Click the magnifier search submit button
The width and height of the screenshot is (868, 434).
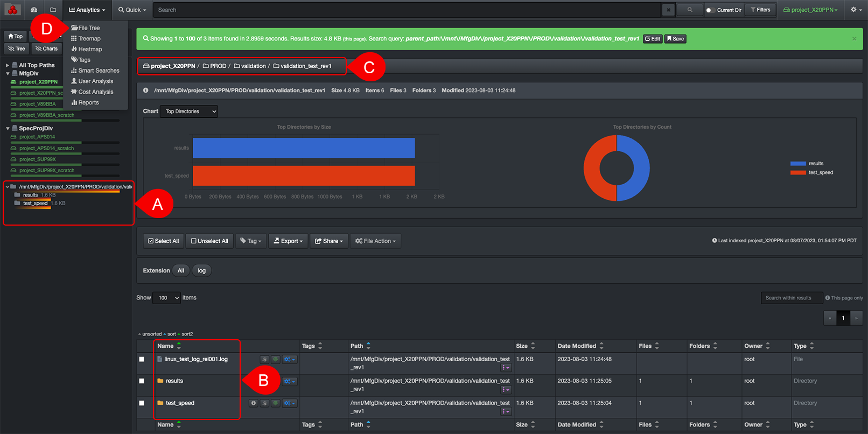tap(689, 10)
